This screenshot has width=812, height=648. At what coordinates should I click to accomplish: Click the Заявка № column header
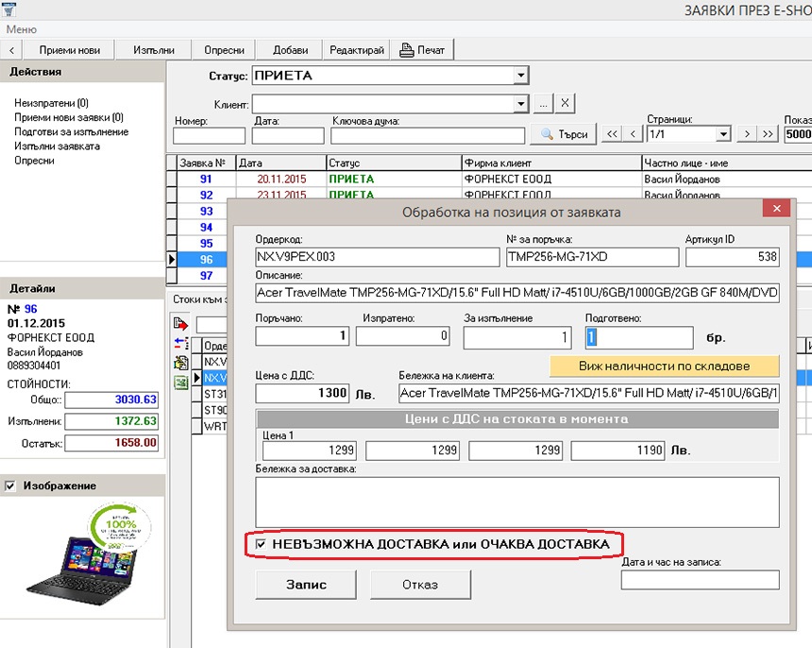[206, 163]
